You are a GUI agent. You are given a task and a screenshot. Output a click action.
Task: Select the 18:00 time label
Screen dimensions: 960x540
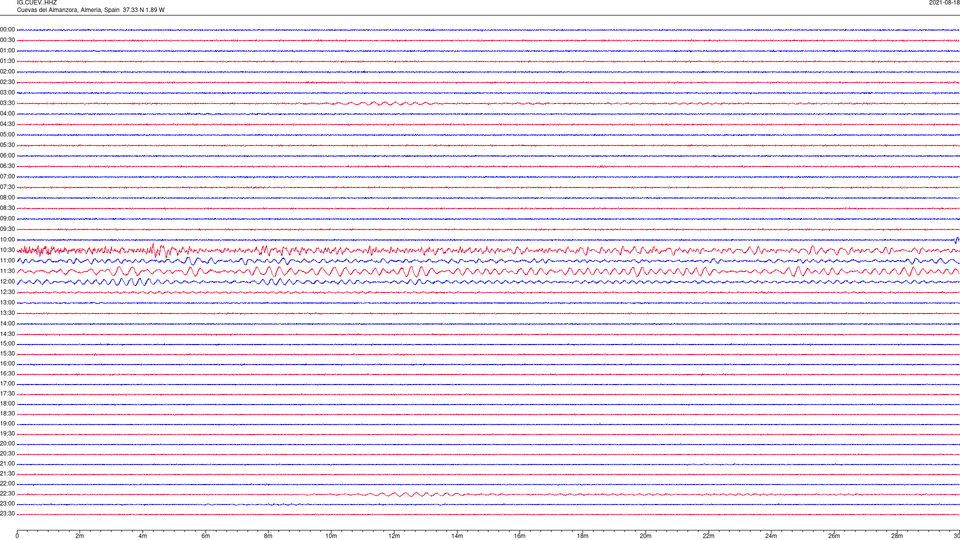[7, 403]
